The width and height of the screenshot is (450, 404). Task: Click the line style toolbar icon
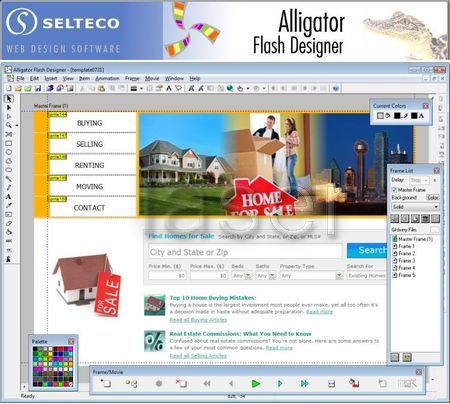[134, 88]
